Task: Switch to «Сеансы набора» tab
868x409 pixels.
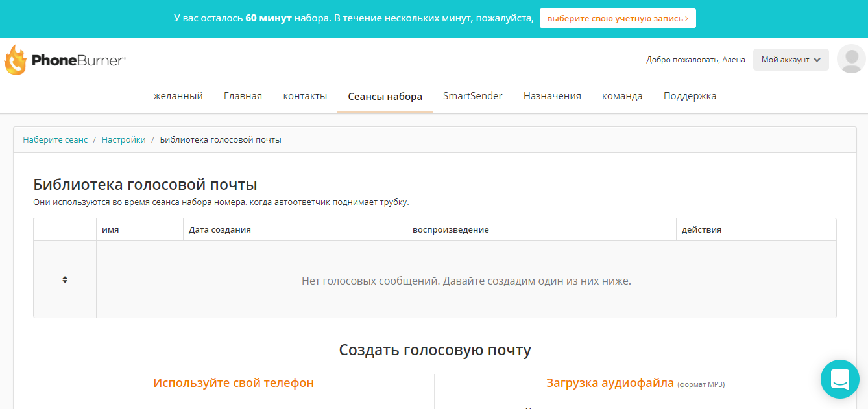Action: coord(385,95)
